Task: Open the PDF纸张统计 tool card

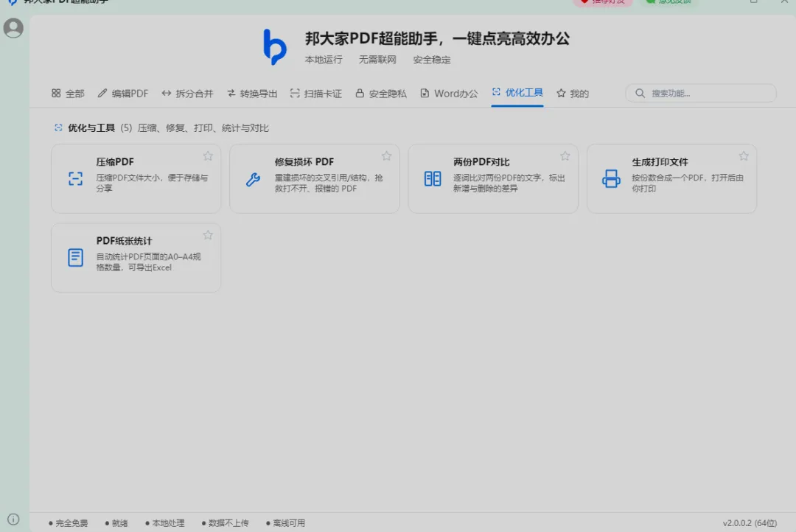Action: [x=136, y=258]
